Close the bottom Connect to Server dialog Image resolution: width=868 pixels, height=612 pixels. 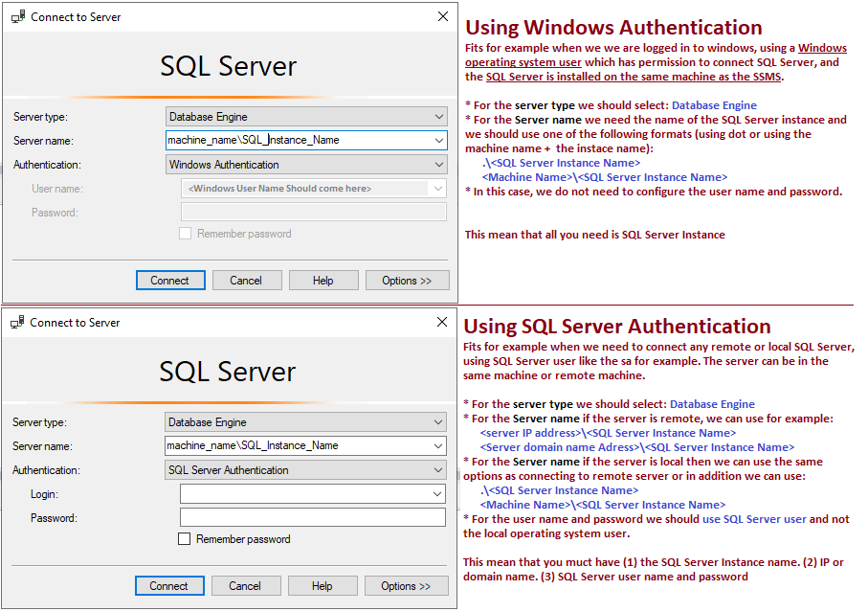(442, 322)
